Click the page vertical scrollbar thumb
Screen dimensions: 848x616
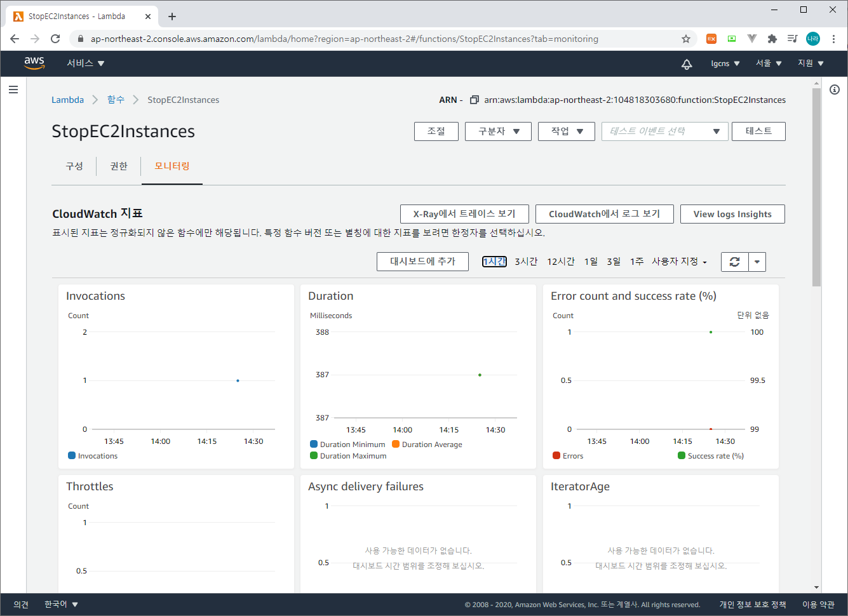click(x=817, y=187)
